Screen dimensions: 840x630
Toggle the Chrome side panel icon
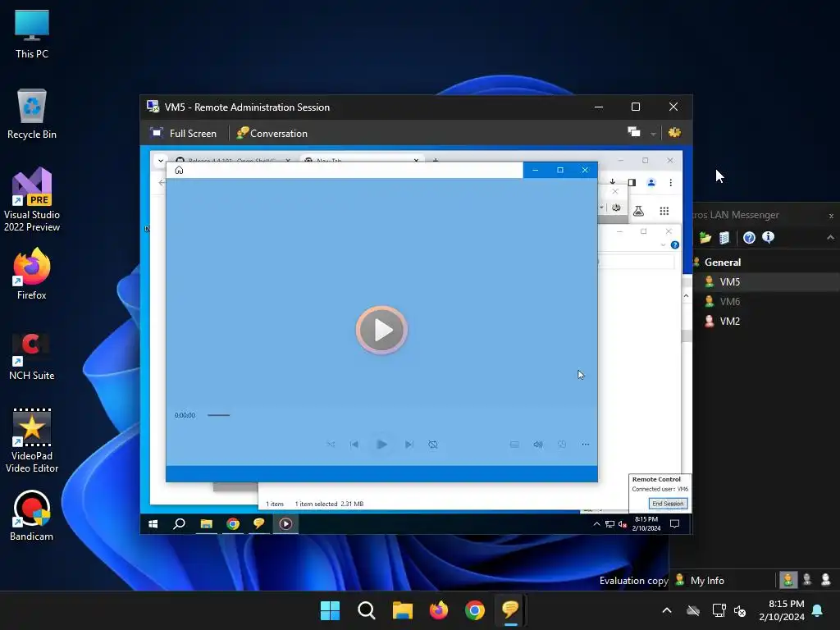(x=632, y=183)
